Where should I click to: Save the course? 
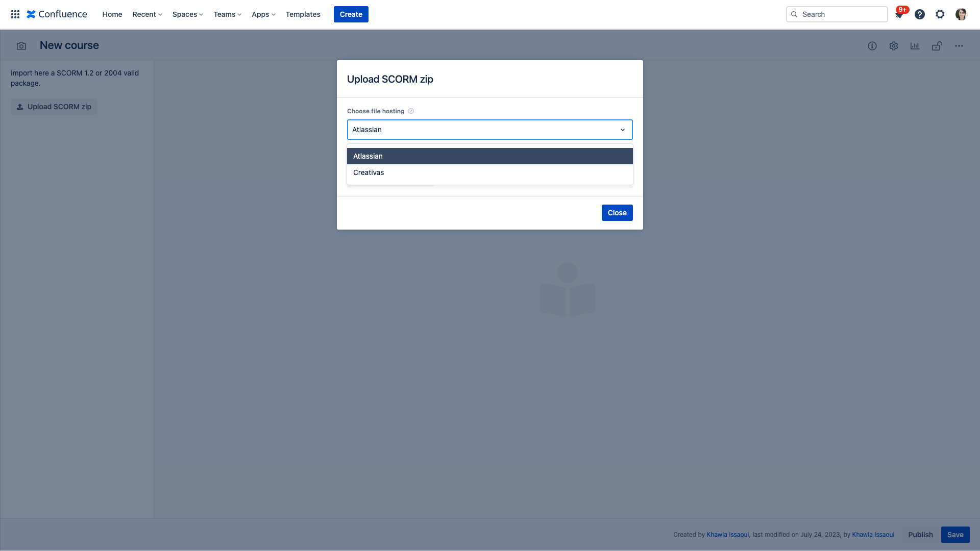coord(955,535)
